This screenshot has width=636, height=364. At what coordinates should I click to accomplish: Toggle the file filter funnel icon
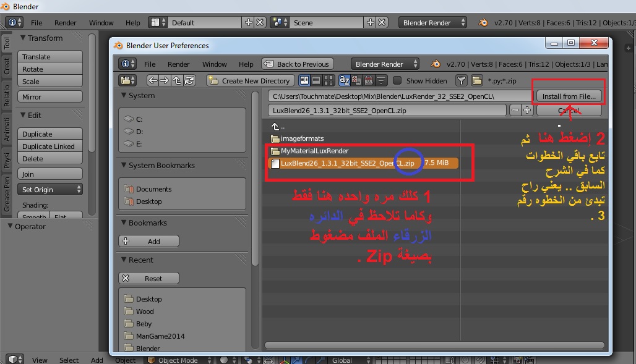461,81
